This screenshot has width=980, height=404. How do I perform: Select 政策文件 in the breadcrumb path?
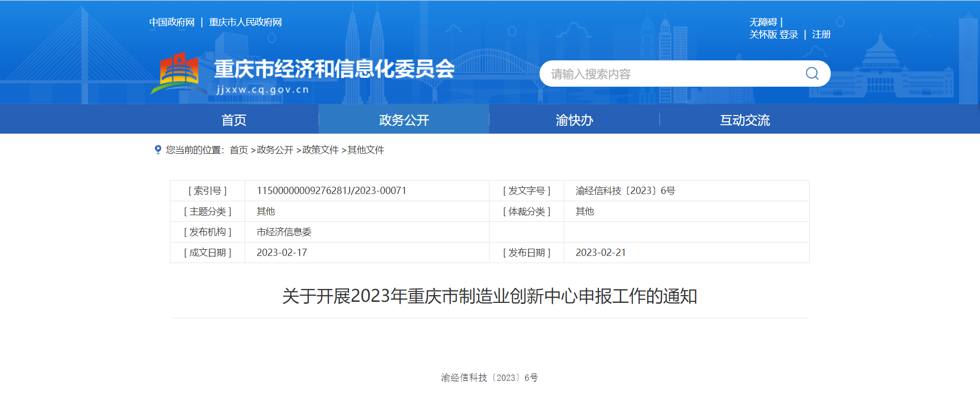pyautogui.click(x=320, y=150)
